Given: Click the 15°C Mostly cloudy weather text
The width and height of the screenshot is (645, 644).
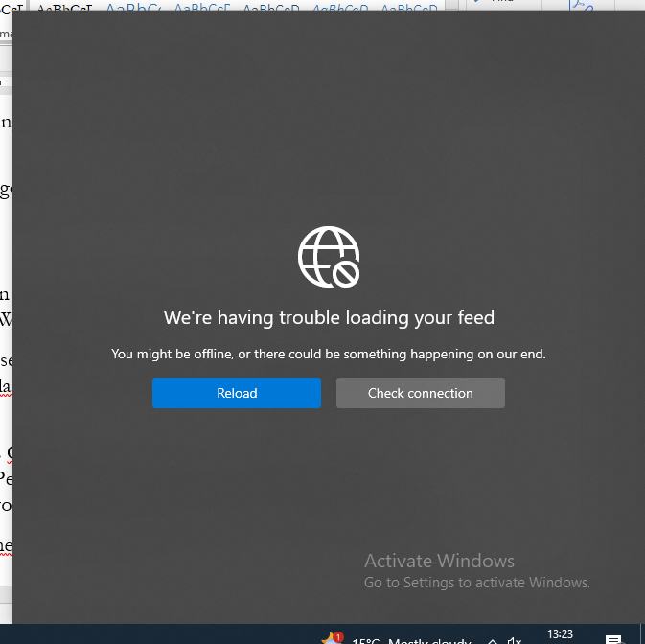Looking at the screenshot, I should 412,640.
